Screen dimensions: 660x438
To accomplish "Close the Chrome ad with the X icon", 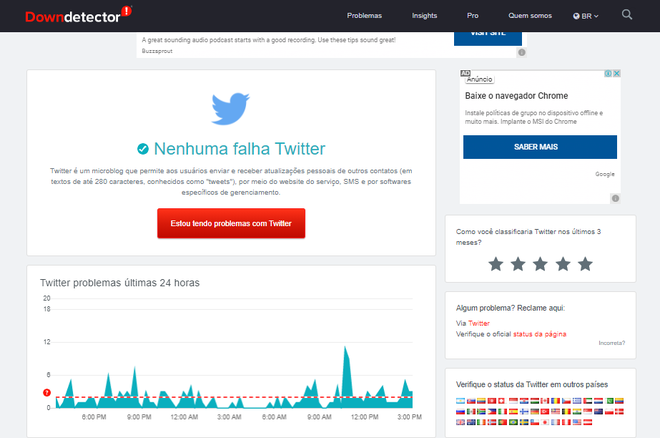I will 617,73.
